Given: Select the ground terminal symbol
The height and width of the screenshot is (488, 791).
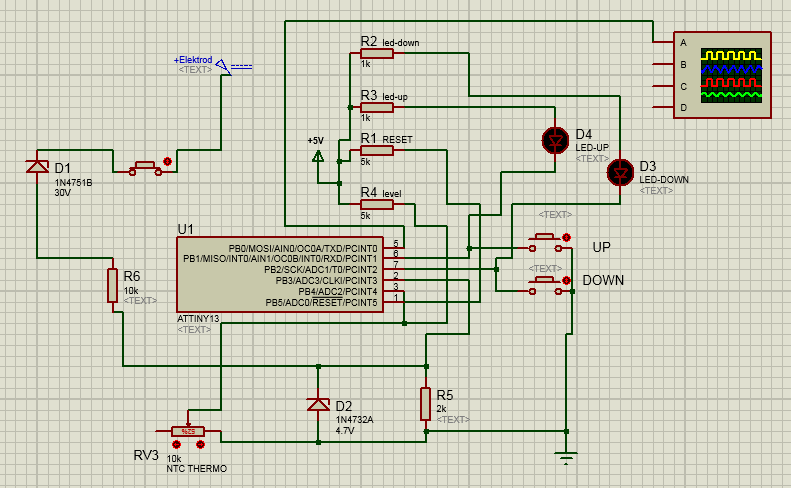Looking at the screenshot, I should click(x=567, y=459).
